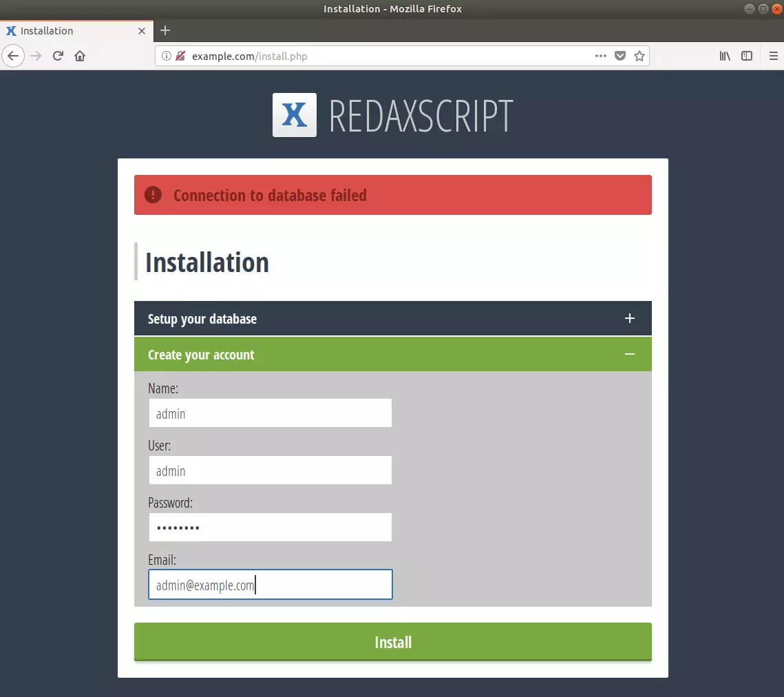
Task: Expand the Setup your database section
Action: (x=392, y=318)
